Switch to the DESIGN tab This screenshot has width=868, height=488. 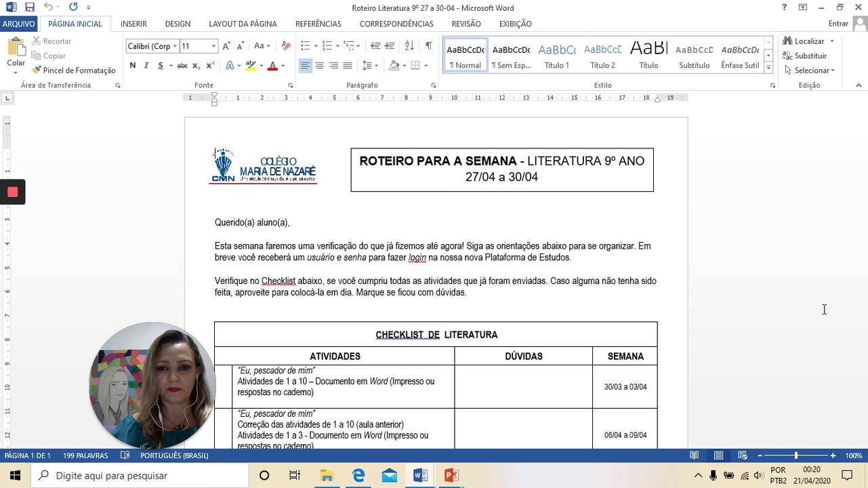click(x=178, y=24)
